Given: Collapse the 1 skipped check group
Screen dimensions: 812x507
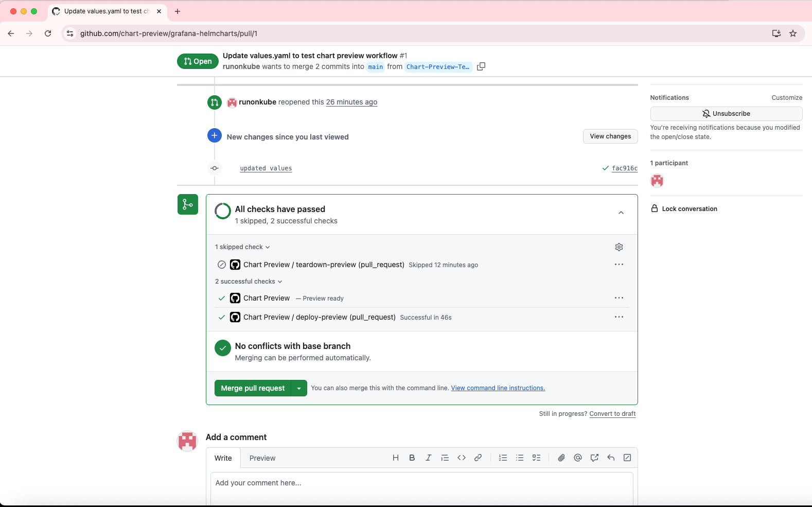Looking at the screenshot, I should (242, 247).
